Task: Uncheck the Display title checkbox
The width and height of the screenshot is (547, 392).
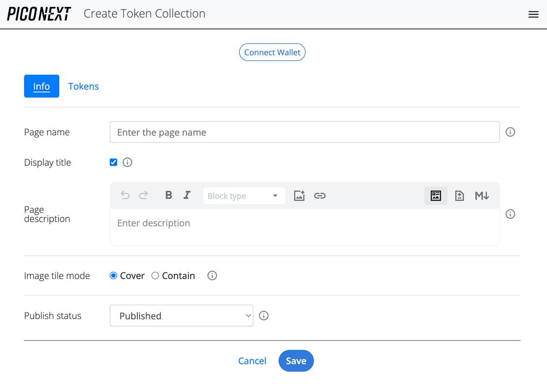Action: coord(113,162)
